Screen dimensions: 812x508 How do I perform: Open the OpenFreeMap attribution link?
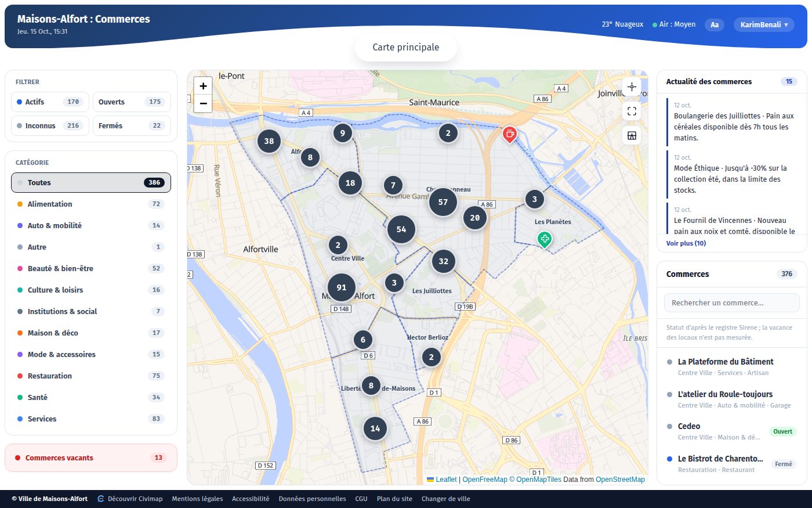coord(485,480)
